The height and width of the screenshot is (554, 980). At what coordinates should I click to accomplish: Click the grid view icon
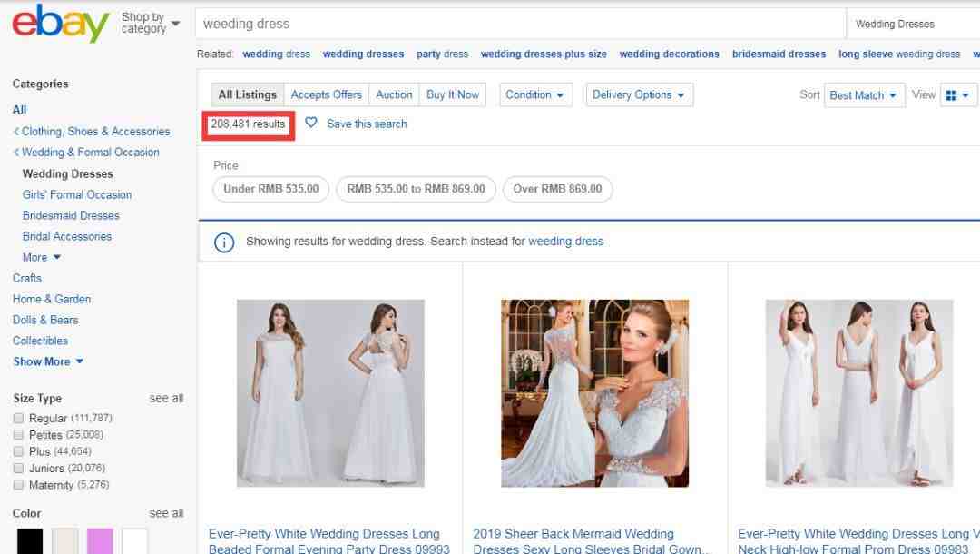pos(951,95)
